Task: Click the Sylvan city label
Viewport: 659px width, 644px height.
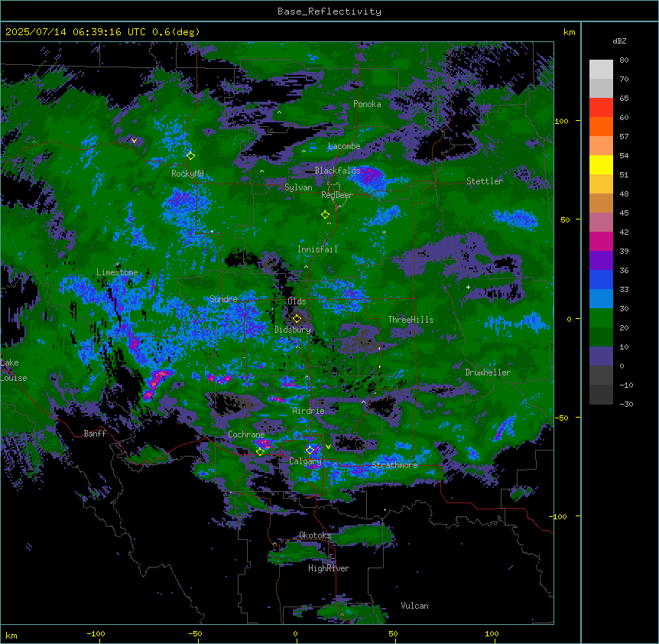Action: [298, 187]
